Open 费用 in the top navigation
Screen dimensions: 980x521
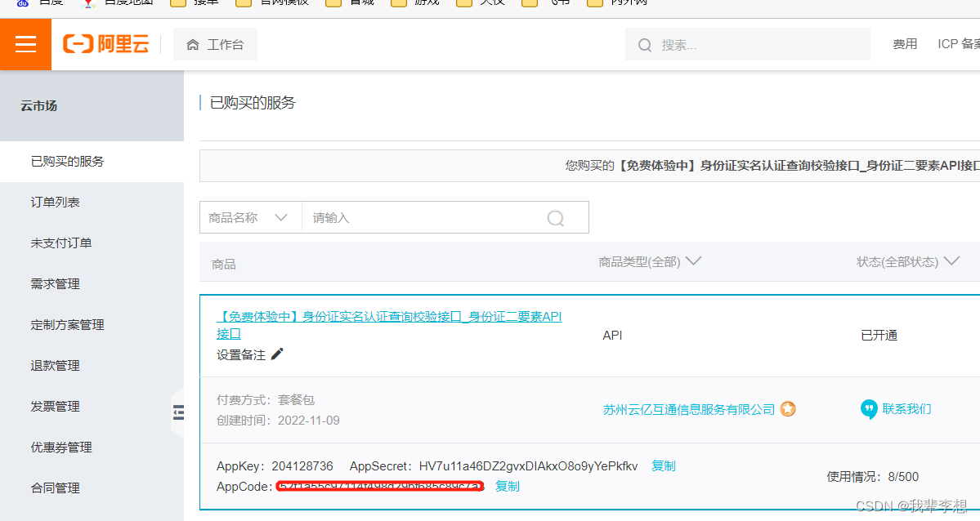pyautogui.click(x=905, y=44)
